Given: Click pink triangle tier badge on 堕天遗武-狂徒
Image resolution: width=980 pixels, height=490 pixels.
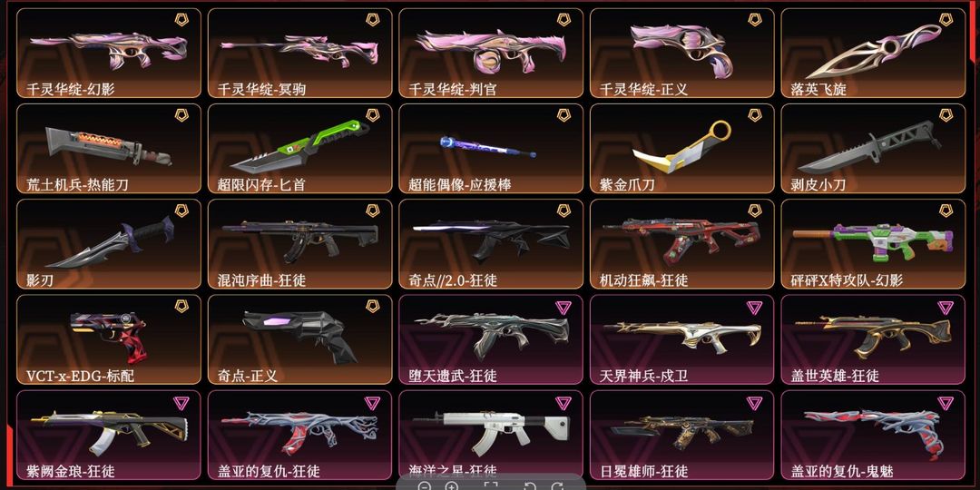Looking at the screenshot, I should 563,307.
